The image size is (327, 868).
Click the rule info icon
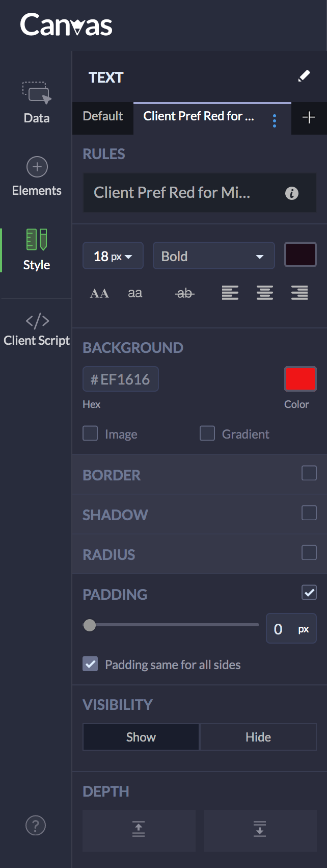coord(292,193)
